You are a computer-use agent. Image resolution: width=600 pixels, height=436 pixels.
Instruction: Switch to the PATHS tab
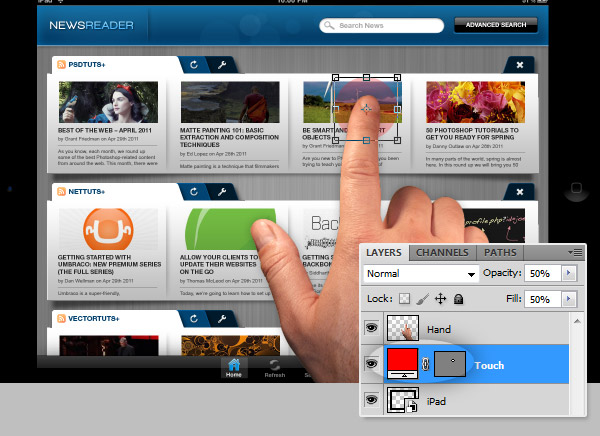click(x=500, y=253)
